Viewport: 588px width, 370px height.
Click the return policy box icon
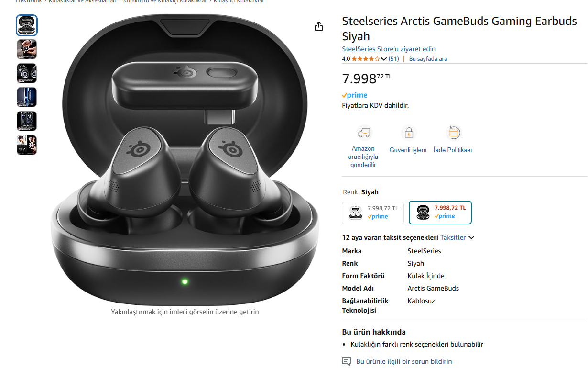click(453, 133)
